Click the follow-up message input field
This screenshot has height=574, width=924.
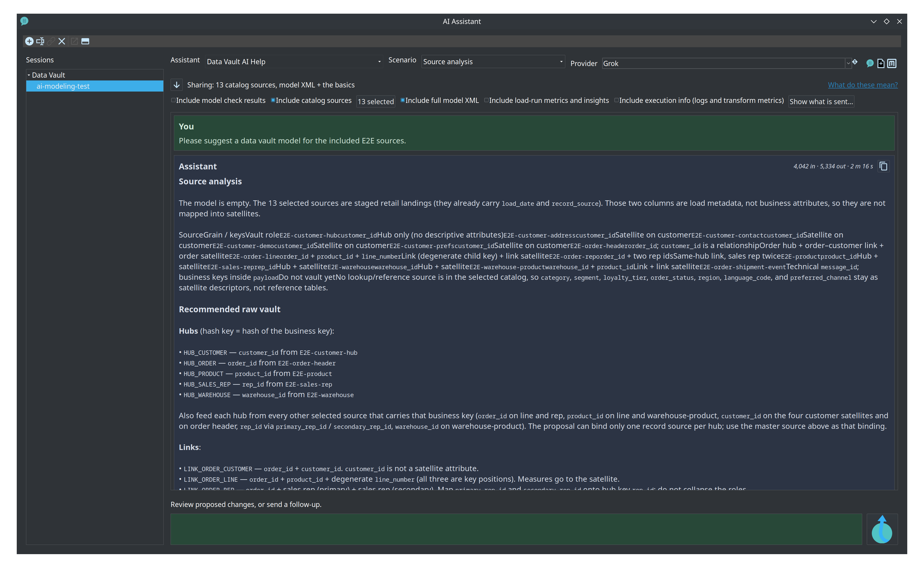click(516, 529)
